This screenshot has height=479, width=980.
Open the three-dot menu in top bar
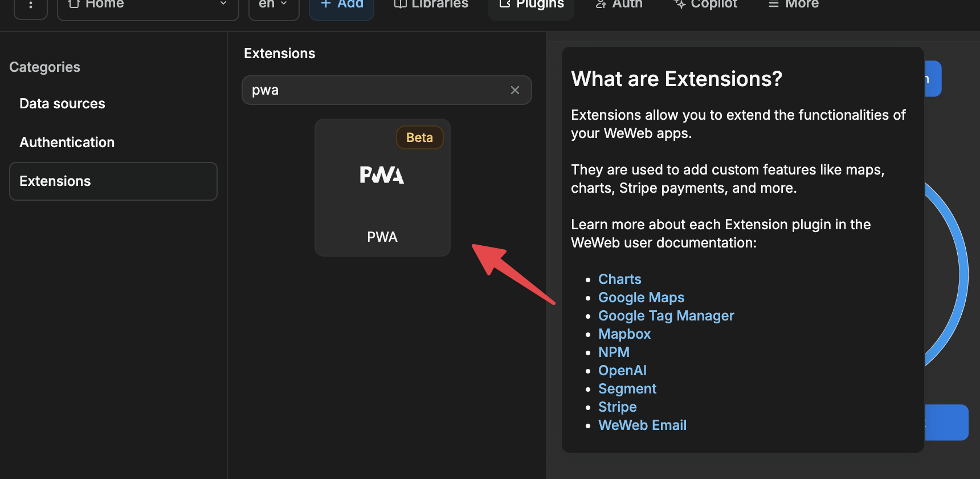pos(31,6)
